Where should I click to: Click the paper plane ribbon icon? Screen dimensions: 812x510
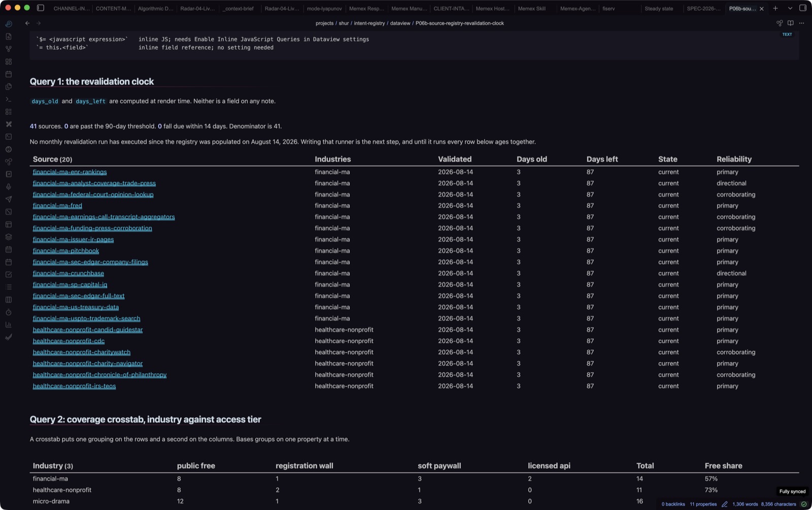(x=9, y=199)
